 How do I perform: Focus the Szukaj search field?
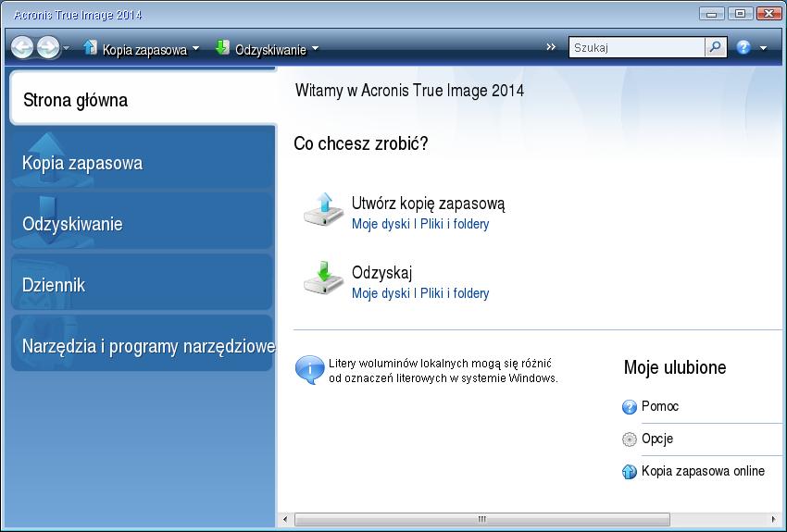click(x=637, y=47)
